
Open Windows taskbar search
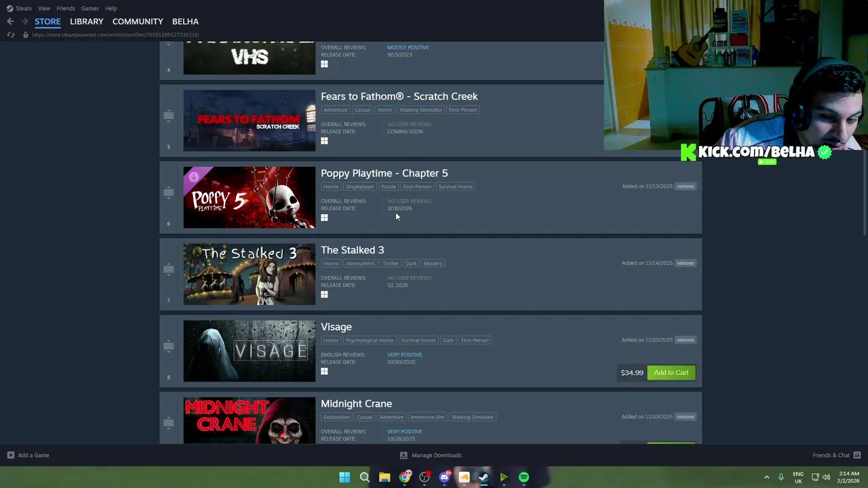click(x=364, y=477)
